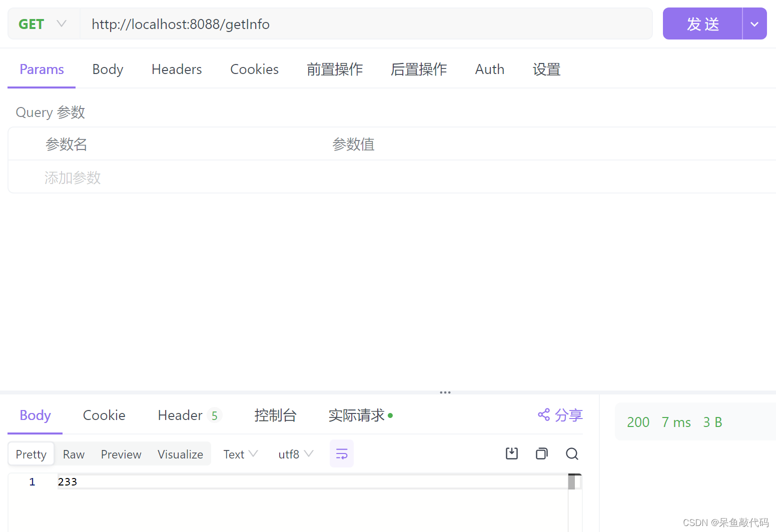Click the 参数值 column header
The height and width of the screenshot is (532, 776).
353,144
